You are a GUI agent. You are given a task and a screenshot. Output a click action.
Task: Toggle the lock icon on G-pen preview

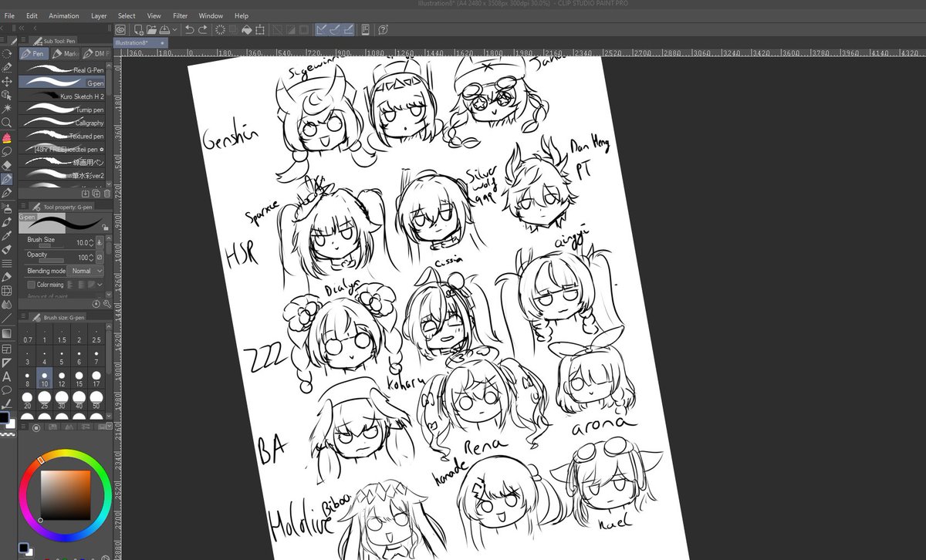(104, 227)
